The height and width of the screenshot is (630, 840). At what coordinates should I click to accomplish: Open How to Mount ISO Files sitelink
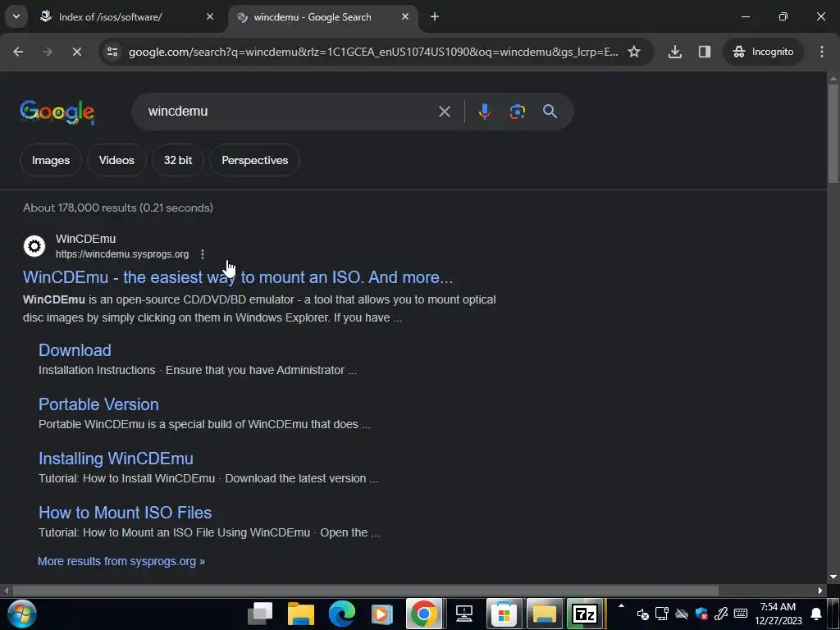125,513
